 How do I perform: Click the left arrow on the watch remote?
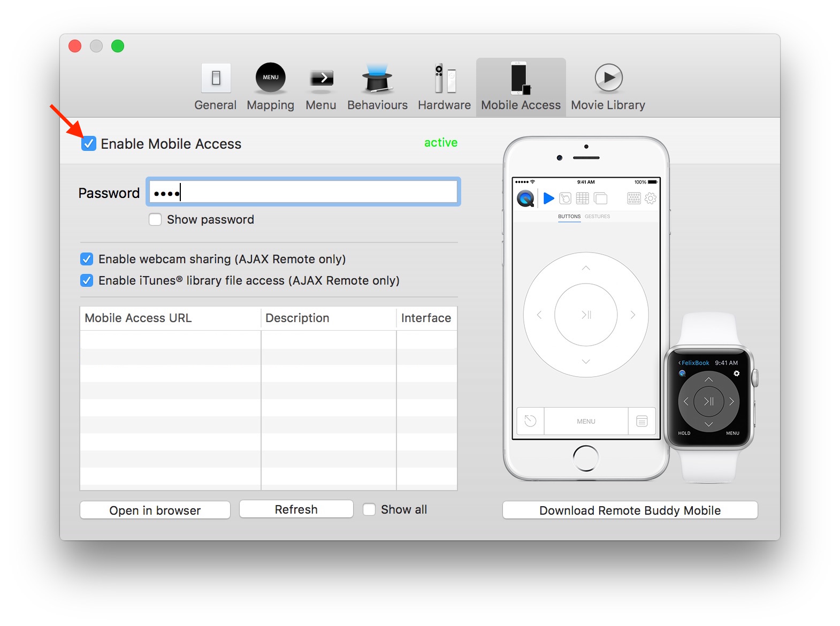(x=686, y=401)
